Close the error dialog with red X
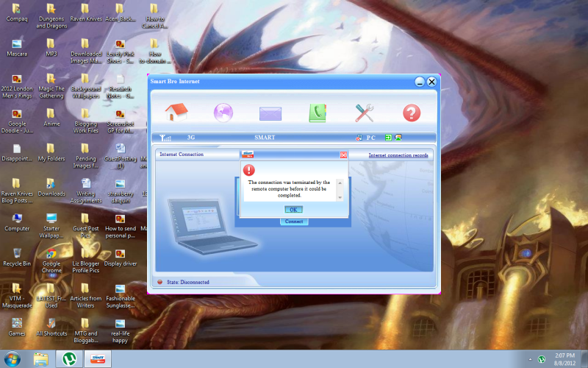This screenshot has width=588, height=368. pyautogui.click(x=343, y=155)
